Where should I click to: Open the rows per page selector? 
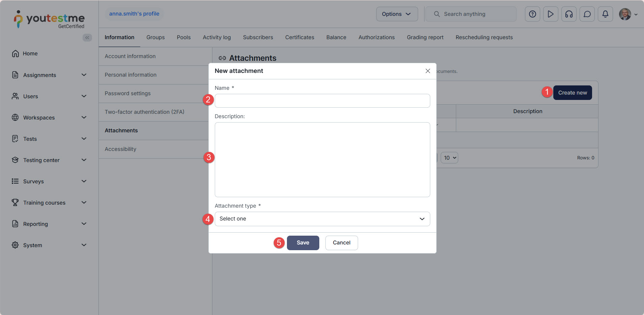tap(449, 158)
